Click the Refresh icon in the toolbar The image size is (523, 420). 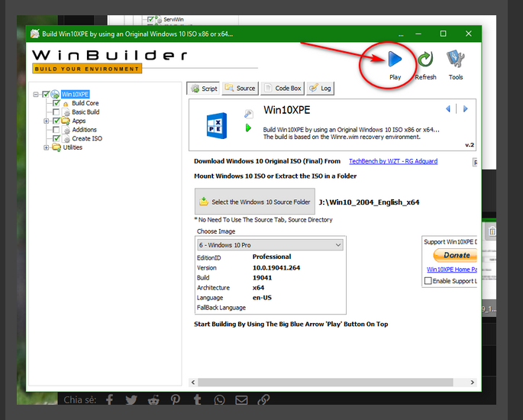(x=425, y=60)
